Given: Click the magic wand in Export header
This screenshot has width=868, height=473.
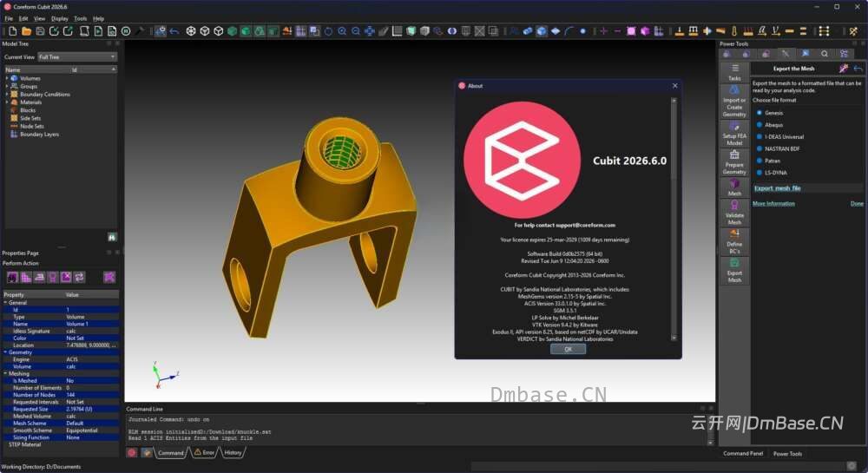Looking at the screenshot, I should tap(844, 69).
